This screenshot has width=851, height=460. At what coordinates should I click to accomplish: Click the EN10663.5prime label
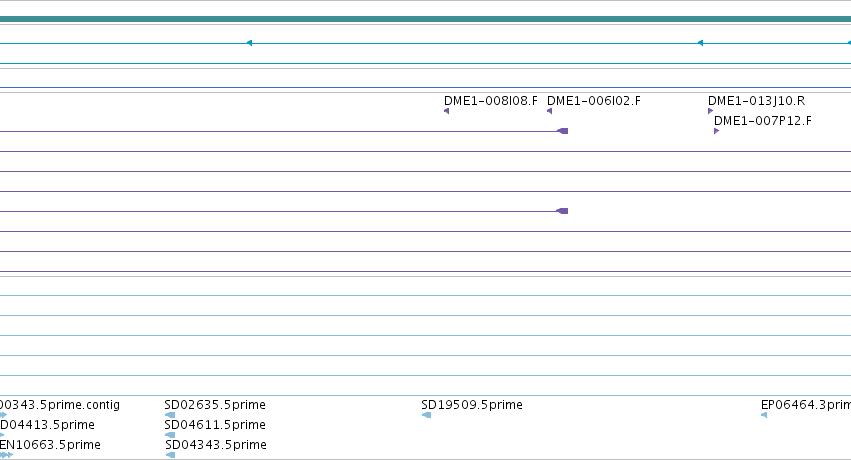(50, 445)
